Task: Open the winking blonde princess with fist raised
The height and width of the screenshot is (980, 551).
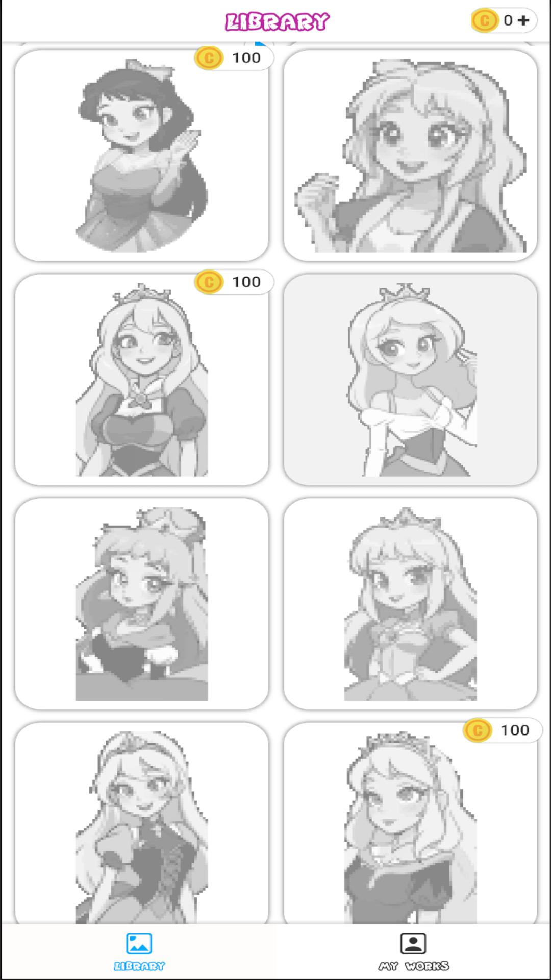Action: pyautogui.click(x=411, y=155)
